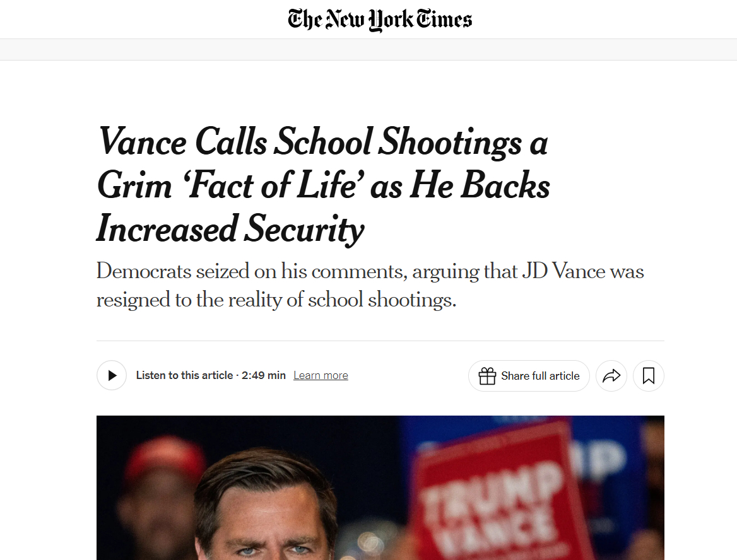Bookmark this article to save it
737x560 pixels.
pyautogui.click(x=648, y=376)
